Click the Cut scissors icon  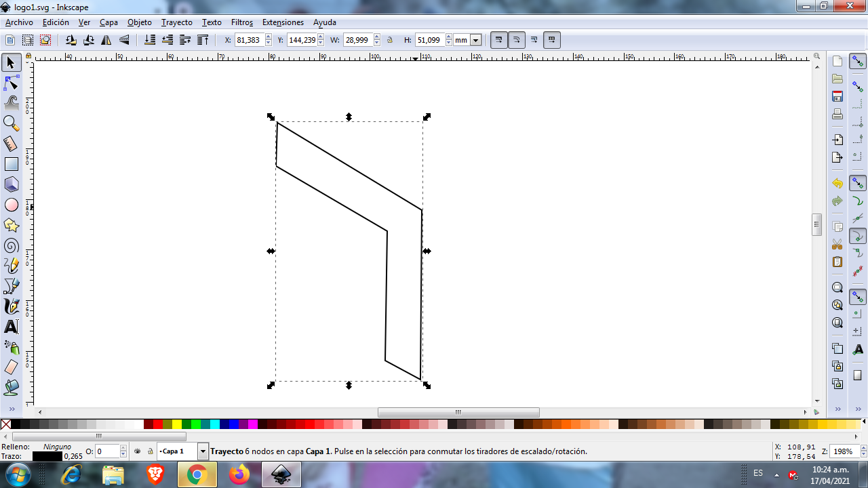click(837, 244)
